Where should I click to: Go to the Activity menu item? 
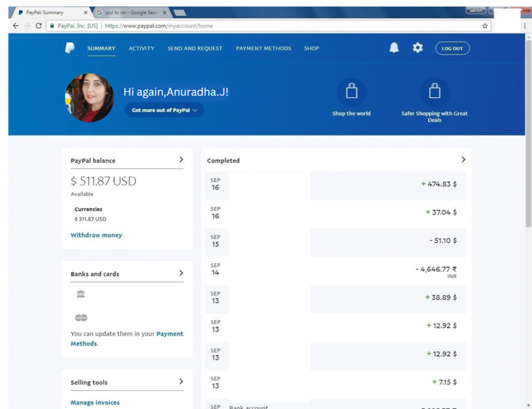coord(141,48)
